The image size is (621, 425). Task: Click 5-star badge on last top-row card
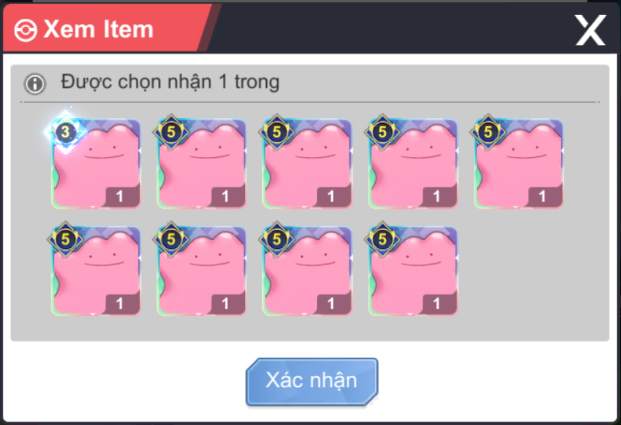click(x=488, y=132)
